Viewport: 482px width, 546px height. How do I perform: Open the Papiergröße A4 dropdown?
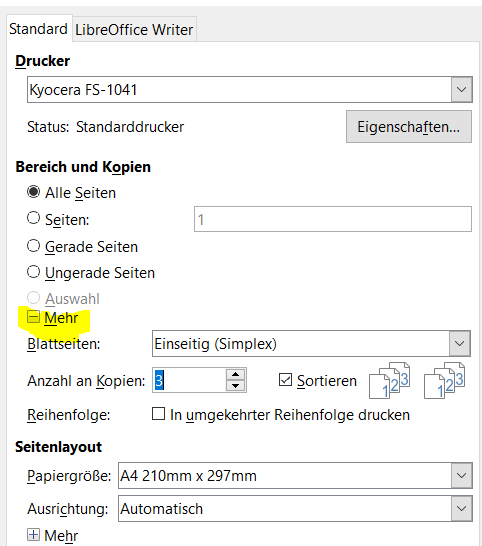[x=461, y=476]
